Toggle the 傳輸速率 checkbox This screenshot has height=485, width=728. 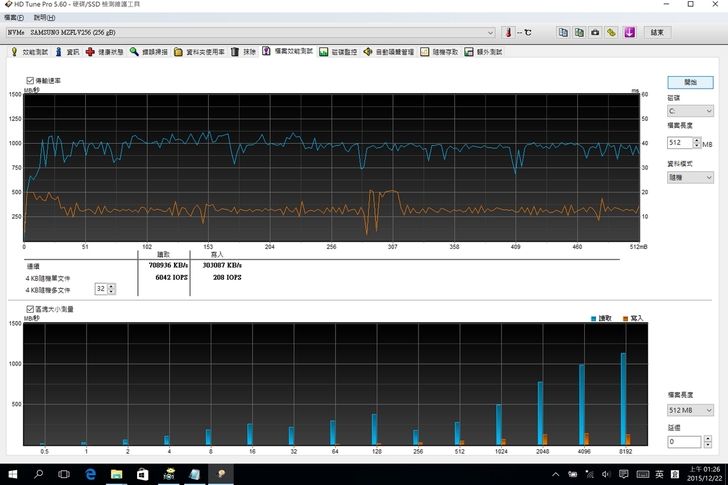coord(29,80)
